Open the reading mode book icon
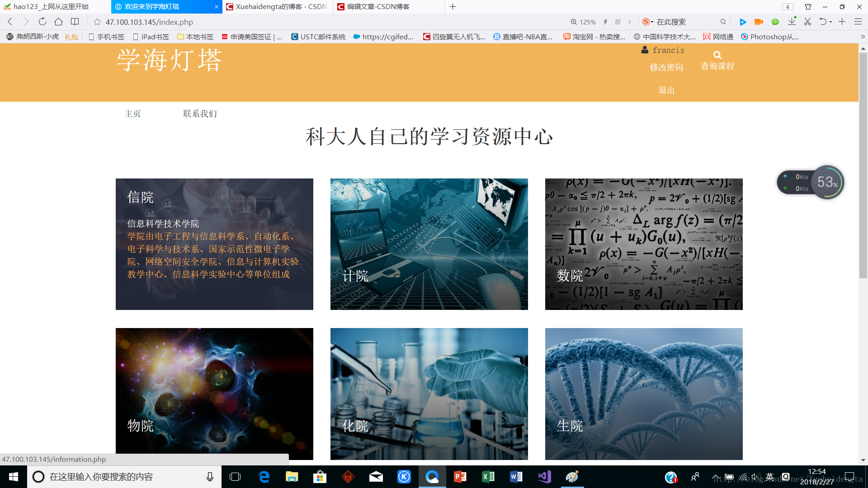This screenshot has width=868, height=488. [x=75, y=22]
